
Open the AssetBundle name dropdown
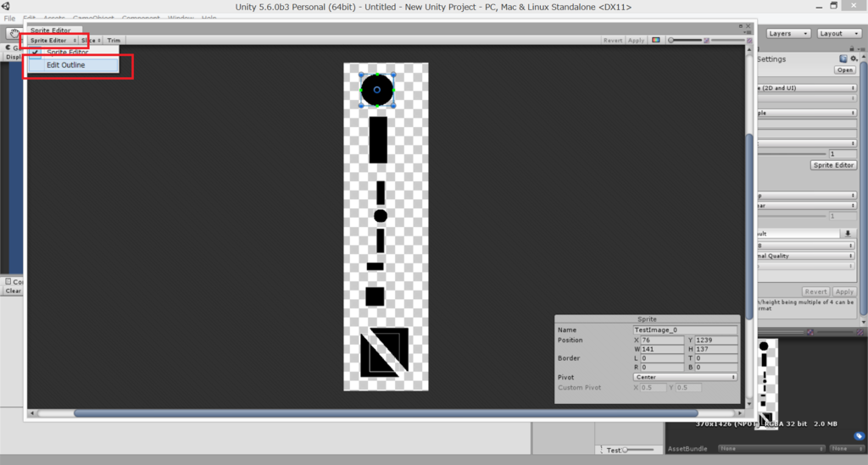(x=771, y=449)
